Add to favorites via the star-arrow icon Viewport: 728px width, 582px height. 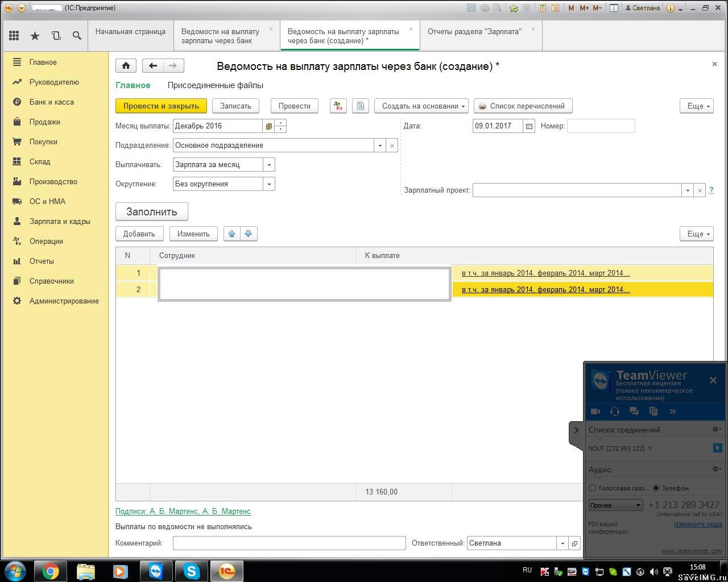pyautogui.click(x=514, y=8)
